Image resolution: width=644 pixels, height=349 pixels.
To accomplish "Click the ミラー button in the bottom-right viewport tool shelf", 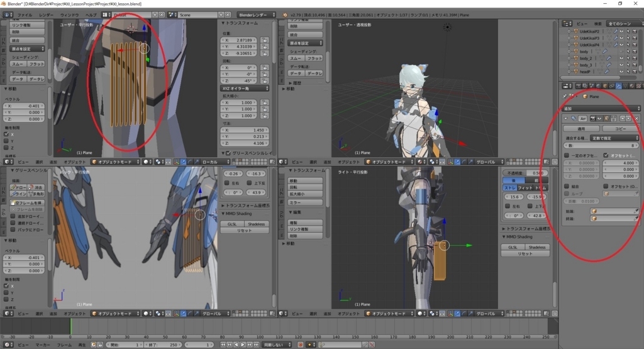I will click(x=306, y=203).
